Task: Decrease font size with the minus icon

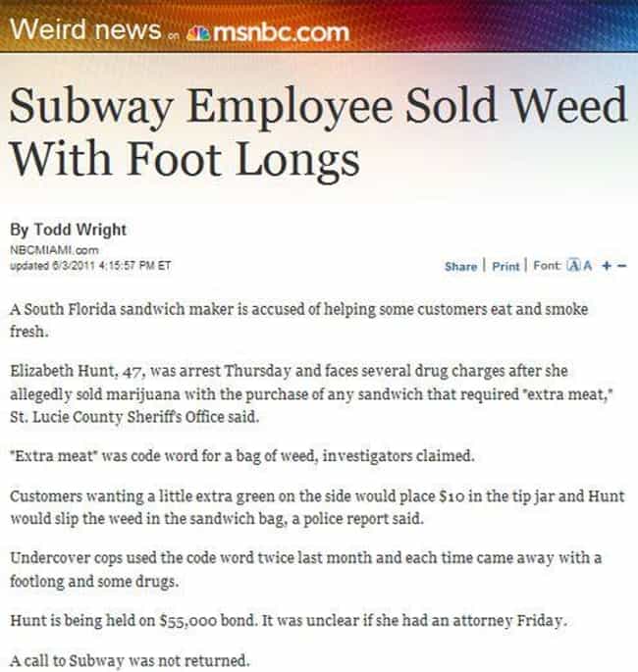Action: coord(622,266)
